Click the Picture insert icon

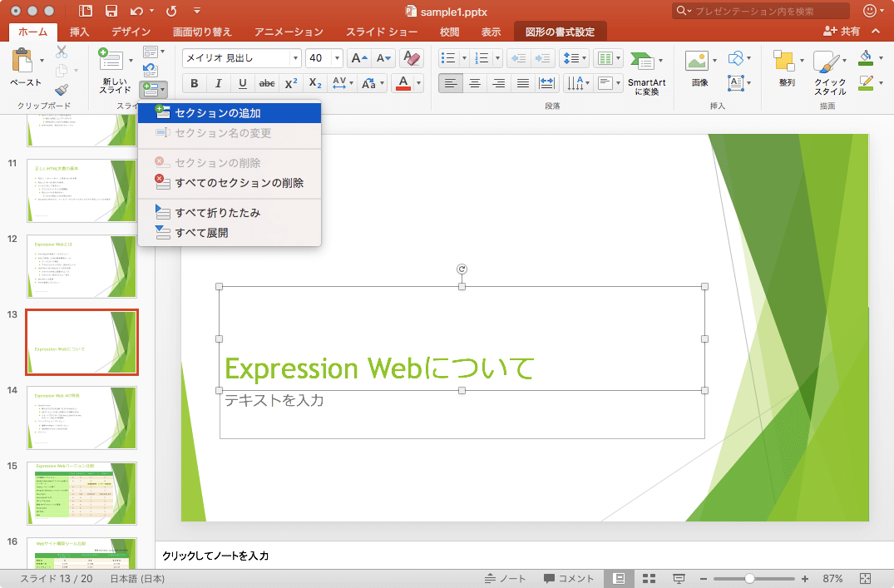coord(696,61)
